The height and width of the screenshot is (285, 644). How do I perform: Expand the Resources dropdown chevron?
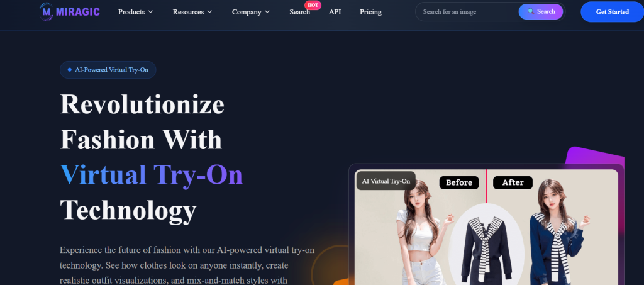point(209,12)
